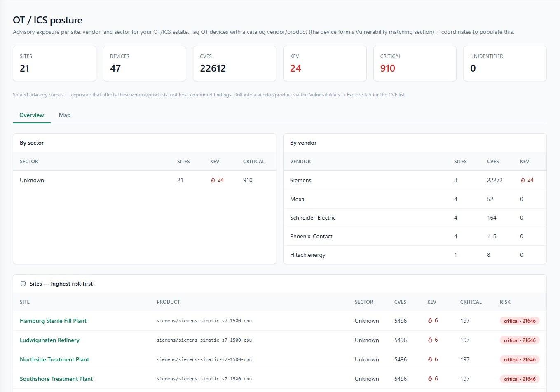This screenshot has width=560, height=392.
Task: Click critical count 197 in Southshore Treatment Plant row
Action: (465, 379)
